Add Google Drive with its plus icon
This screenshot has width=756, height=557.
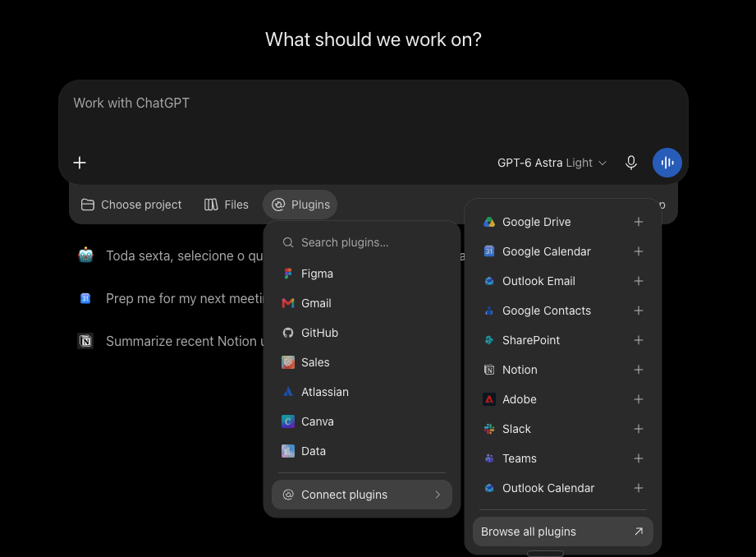[639, 222]
